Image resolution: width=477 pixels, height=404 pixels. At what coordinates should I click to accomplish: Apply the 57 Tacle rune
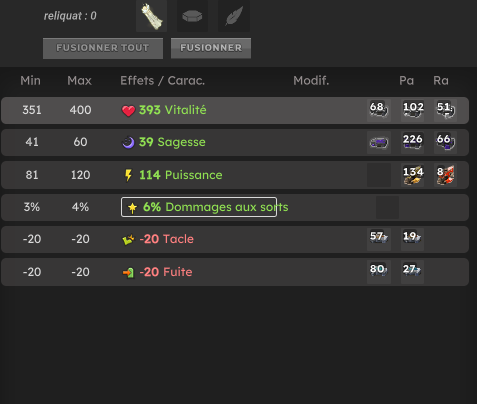click(x=379, y=239)
